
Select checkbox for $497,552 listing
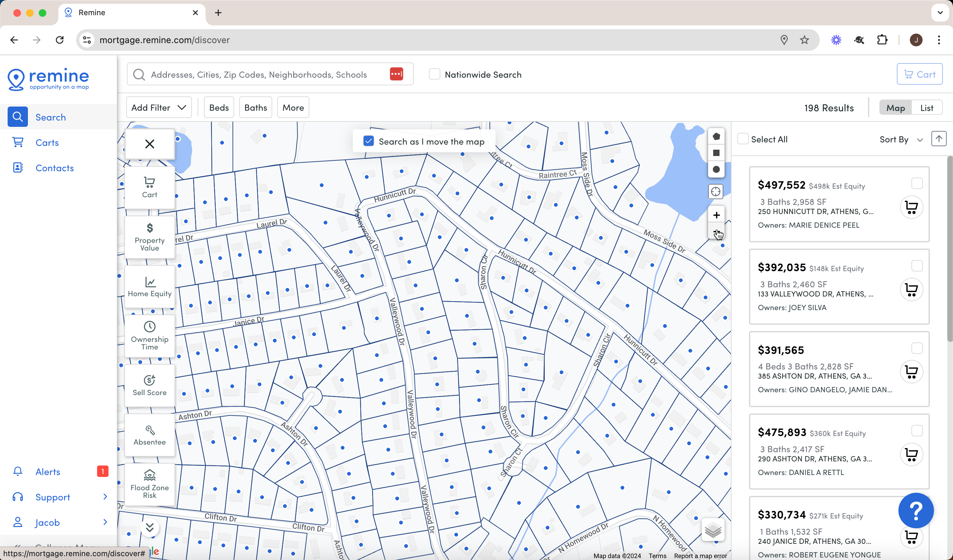pos(917,184)
